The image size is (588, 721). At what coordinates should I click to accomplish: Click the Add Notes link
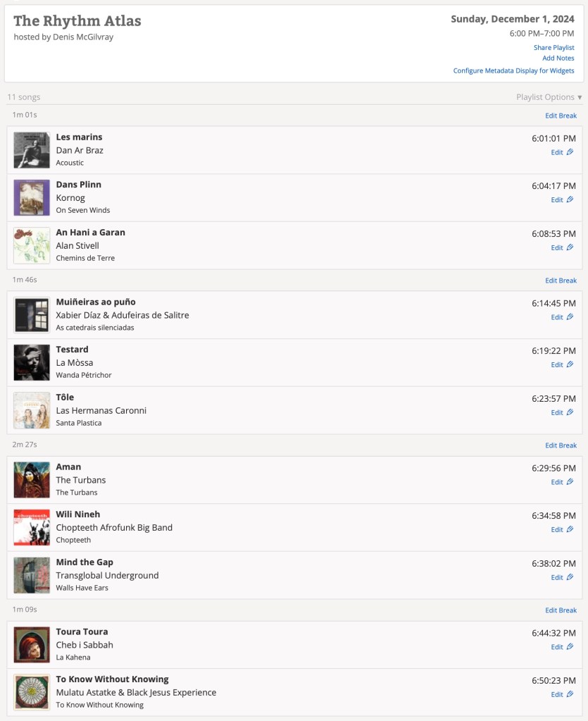click(x=558, y=58)
